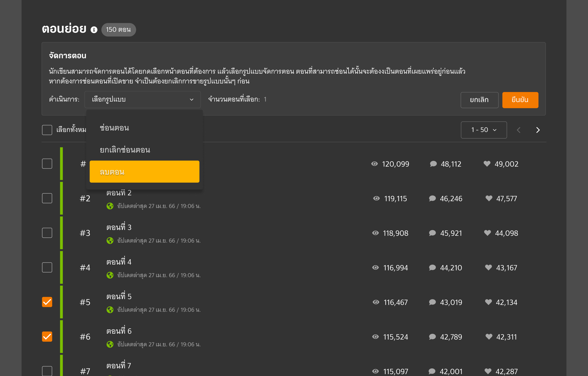Click the green globe icon under ตอนที่ 5

point(110,310)
